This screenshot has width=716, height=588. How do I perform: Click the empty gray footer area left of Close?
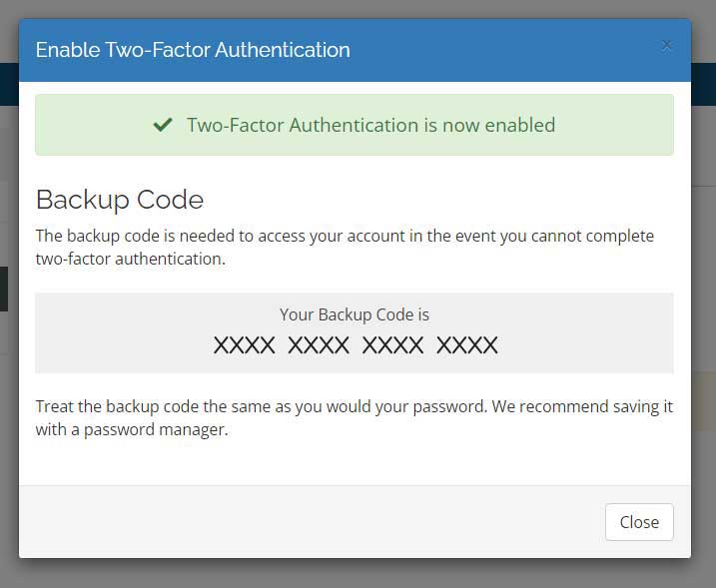(311, 522)
